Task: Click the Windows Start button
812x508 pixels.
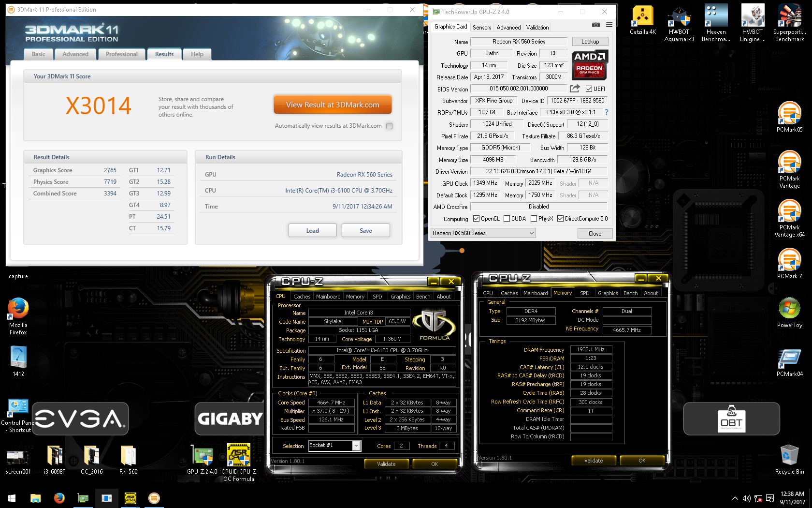Action: [12, 498]
